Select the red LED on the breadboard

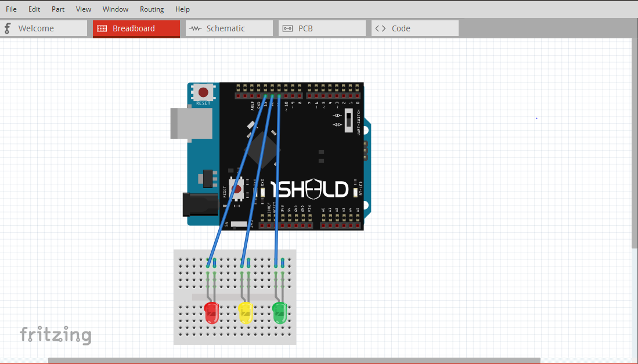pos(211,312)
